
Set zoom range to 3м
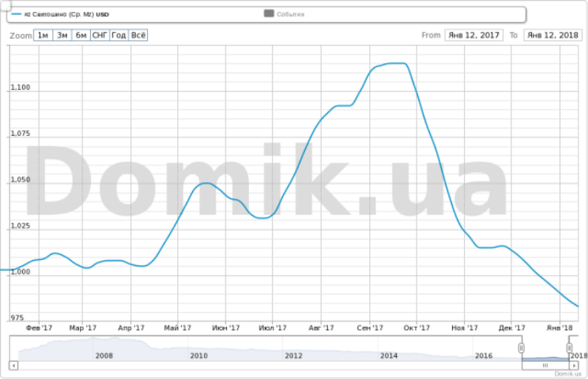coord(62,36)
